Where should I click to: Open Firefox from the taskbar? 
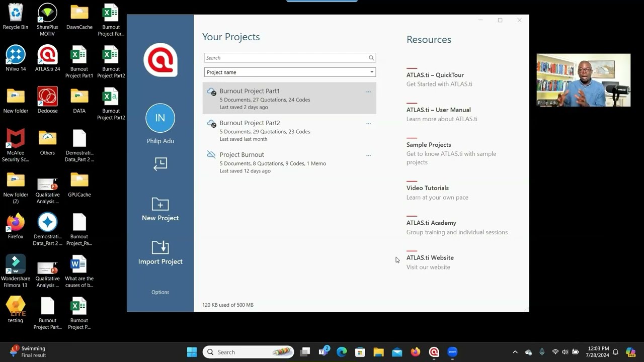(x=415, y=352)
